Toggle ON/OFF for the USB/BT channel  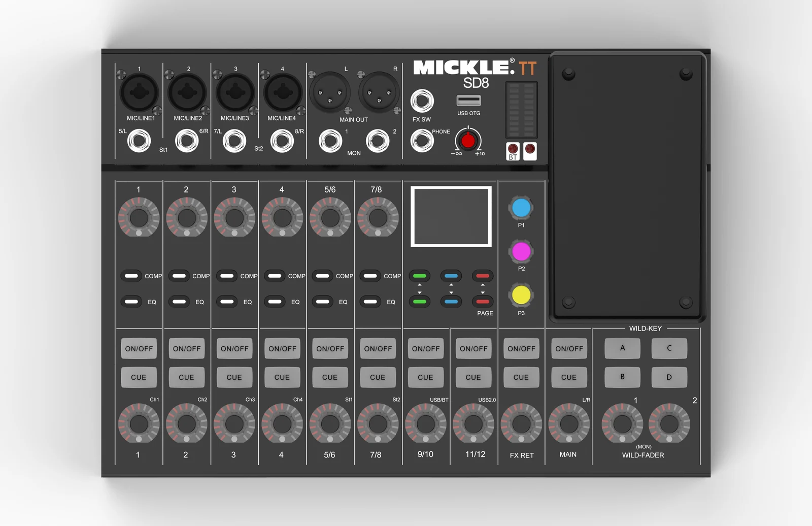426,348
